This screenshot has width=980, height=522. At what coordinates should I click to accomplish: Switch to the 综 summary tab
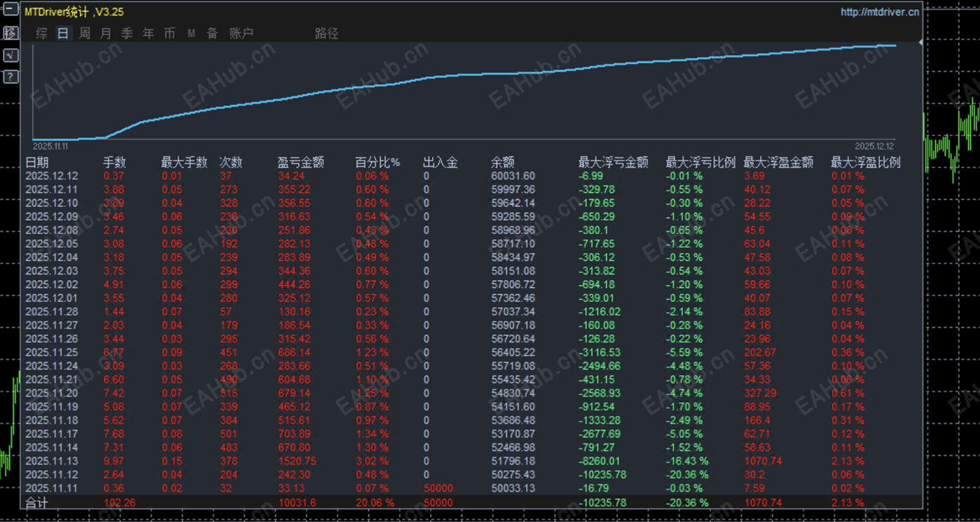(x=42, y=33)
